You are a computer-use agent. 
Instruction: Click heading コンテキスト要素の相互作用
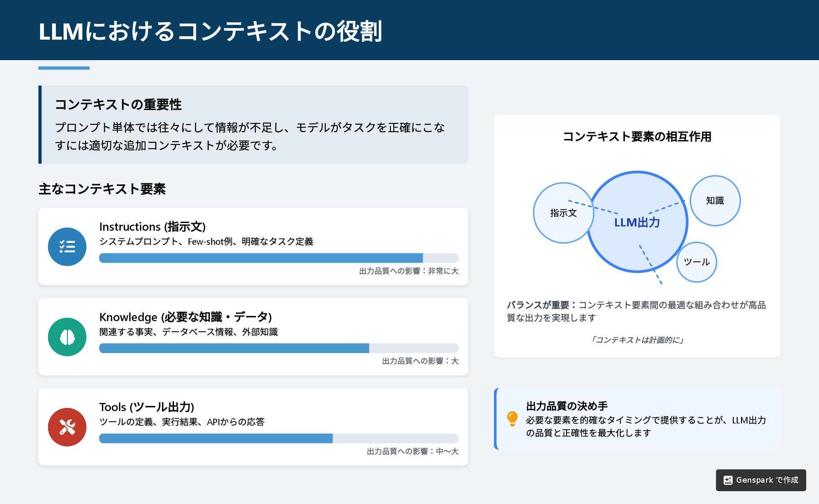tap(637, 137)
